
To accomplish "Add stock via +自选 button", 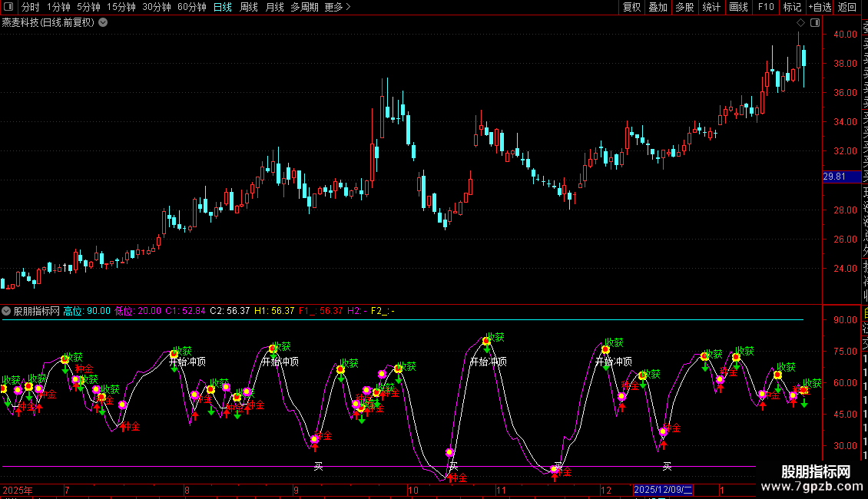I will 820,7.
